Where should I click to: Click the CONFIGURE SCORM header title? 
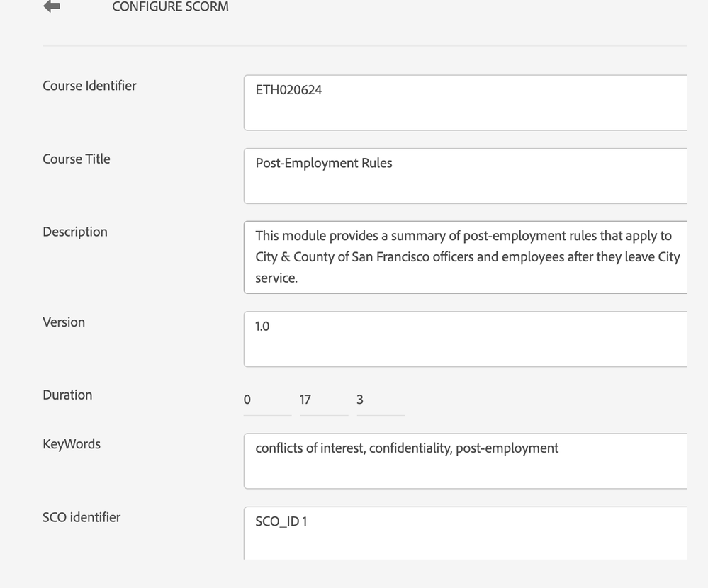170,7
